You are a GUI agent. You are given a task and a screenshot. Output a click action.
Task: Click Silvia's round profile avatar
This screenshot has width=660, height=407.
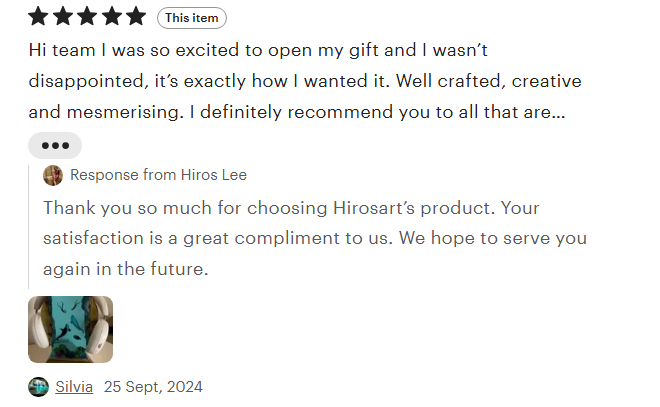pos(38,387)
